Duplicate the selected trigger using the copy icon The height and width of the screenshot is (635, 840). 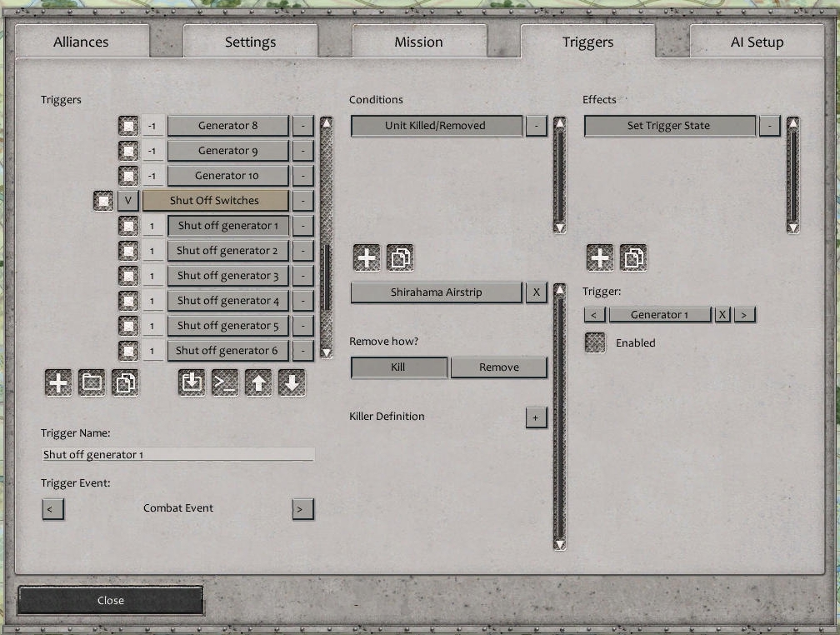click(x=126, y=382)
